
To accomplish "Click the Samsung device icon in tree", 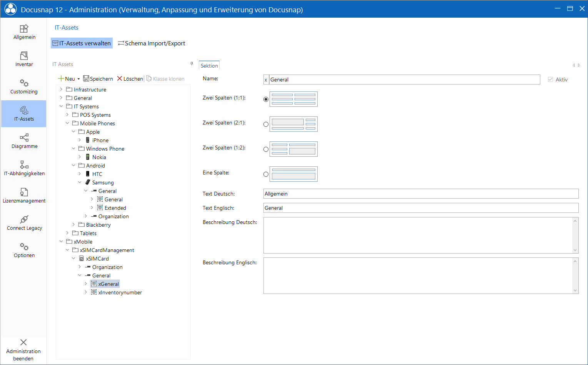I will [x=88, y=182].
